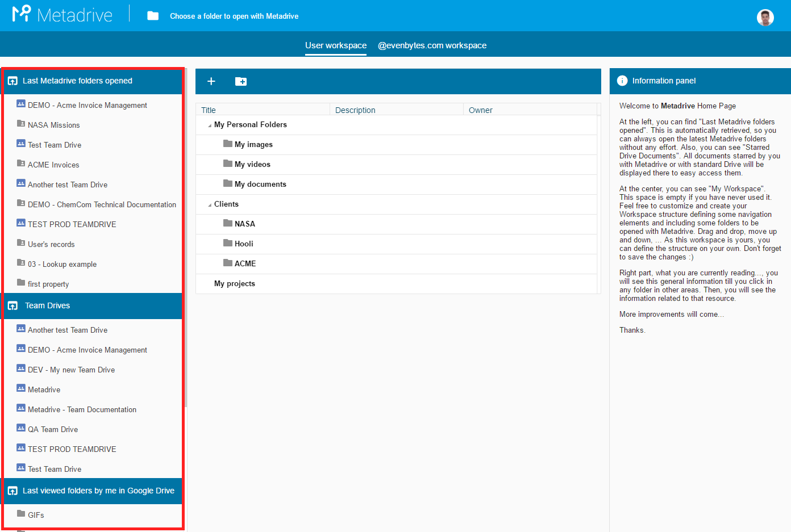Click the Metadrive logo

click(x=63, y=14)
